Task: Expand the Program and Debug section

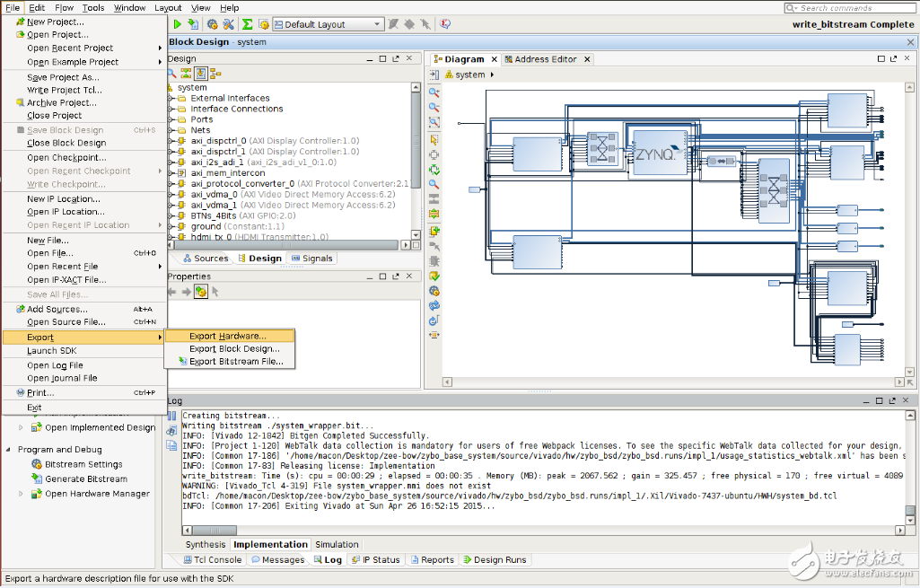Action: pos(10,450)
